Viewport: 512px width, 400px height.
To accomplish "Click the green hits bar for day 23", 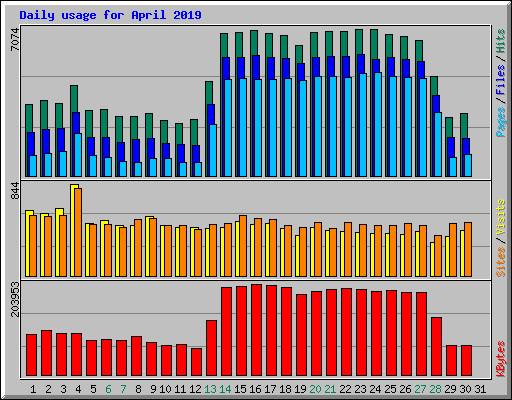I will point(359,42).
